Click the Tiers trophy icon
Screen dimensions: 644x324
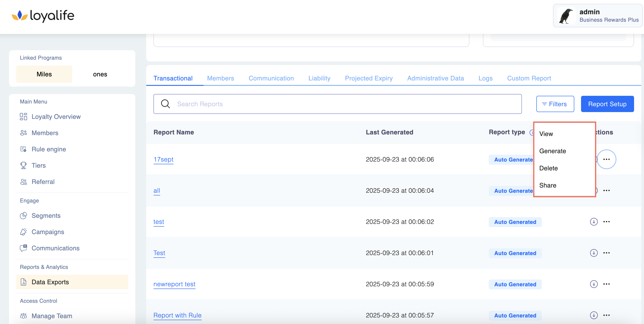pos(23,166)
